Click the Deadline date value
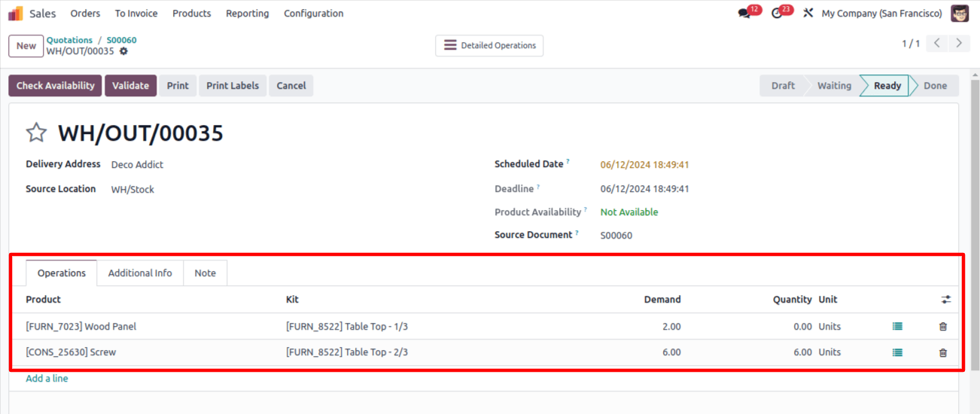 click(644, 189)
